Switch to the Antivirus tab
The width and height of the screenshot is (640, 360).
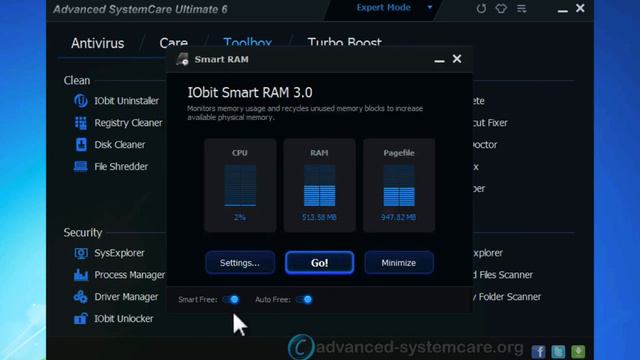pos(98,43)
